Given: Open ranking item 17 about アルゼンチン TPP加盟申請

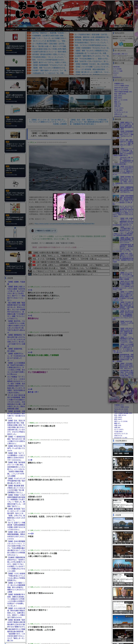Looking at the screenshot, I should click(x=16, y=481).
